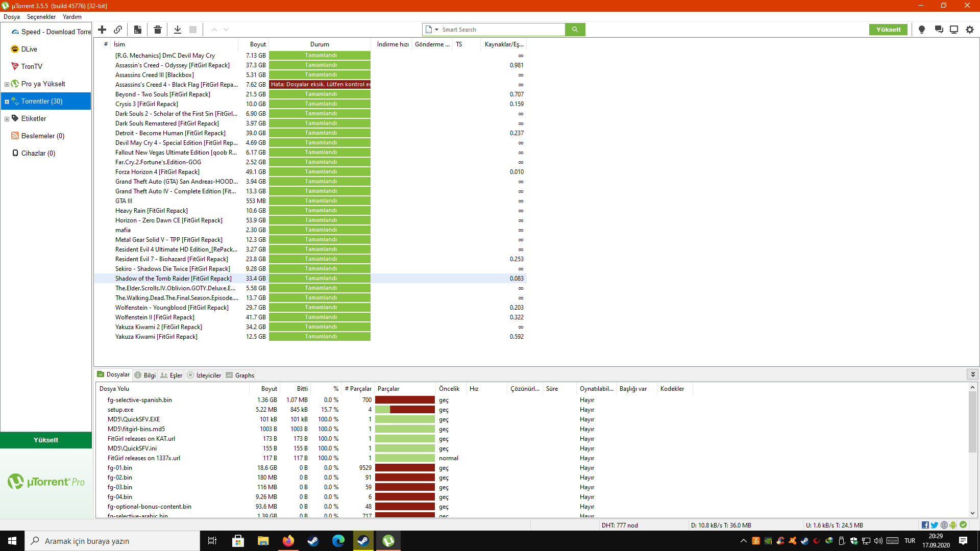Click the Create New Torrent file icon
Image resolution: width=980 pixels, height=551 pixels.
point(138,30)
